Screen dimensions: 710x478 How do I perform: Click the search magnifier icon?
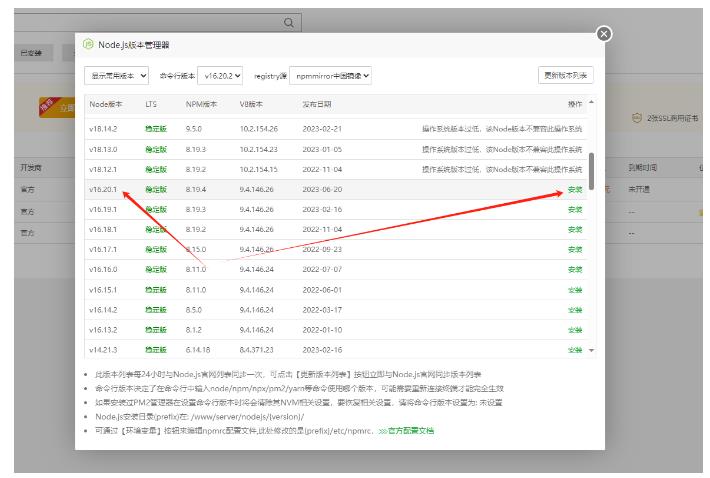[x=288, y=23]
